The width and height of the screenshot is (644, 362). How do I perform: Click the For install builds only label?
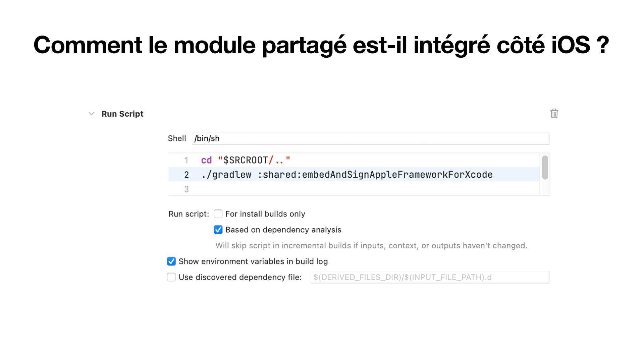[265, 214]
